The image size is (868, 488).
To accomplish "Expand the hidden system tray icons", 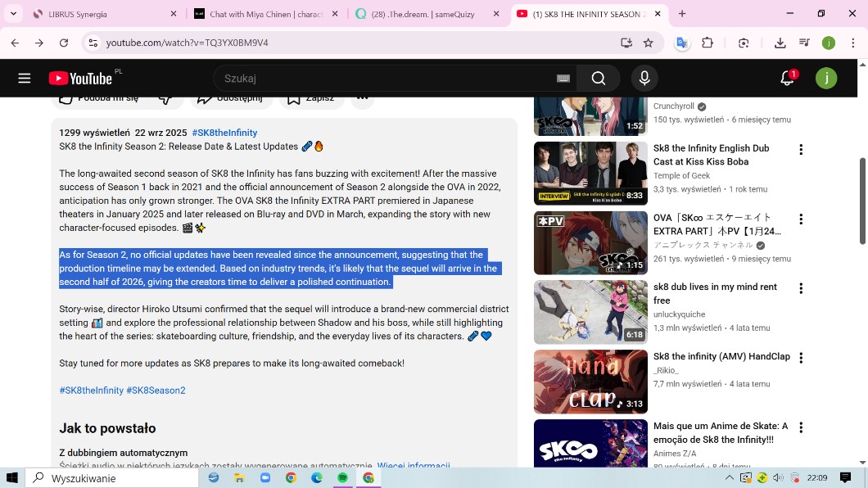I will tap(729, 477).
